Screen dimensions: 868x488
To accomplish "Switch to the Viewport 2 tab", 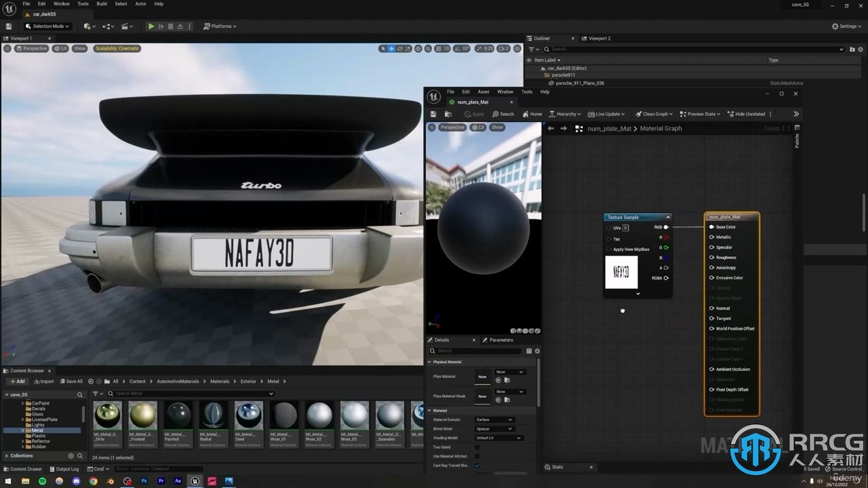I will click(599, 38).
